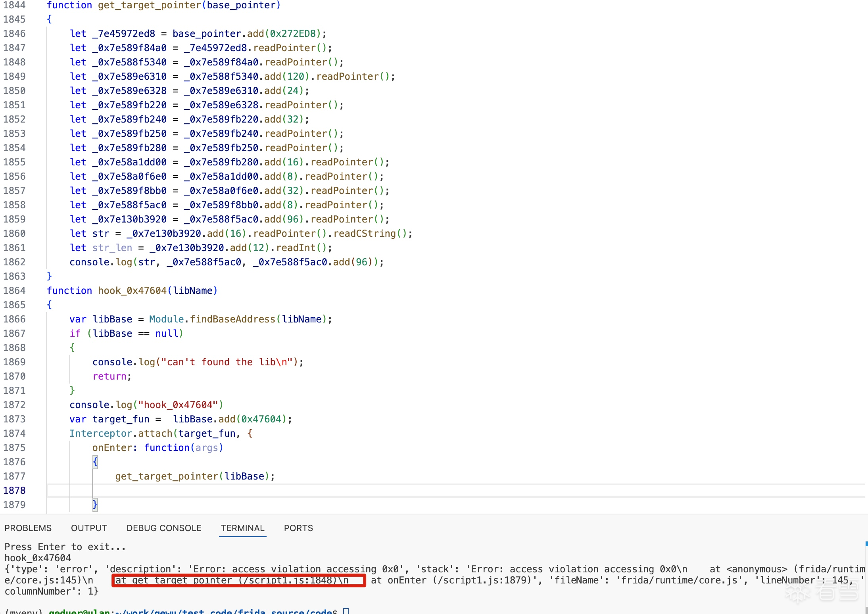
Task: Open the PORTS tab
Action: point(298,528)
